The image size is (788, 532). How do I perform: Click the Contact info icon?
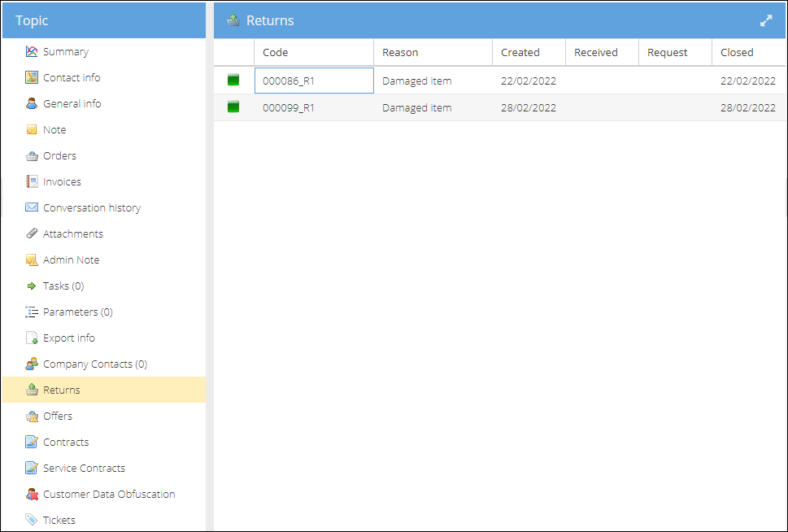pos(32,78)
